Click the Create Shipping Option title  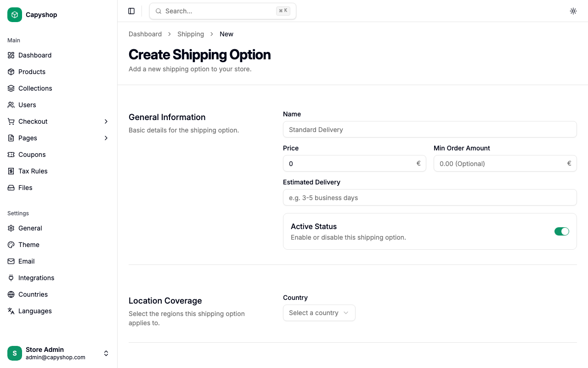pos(199,55)
